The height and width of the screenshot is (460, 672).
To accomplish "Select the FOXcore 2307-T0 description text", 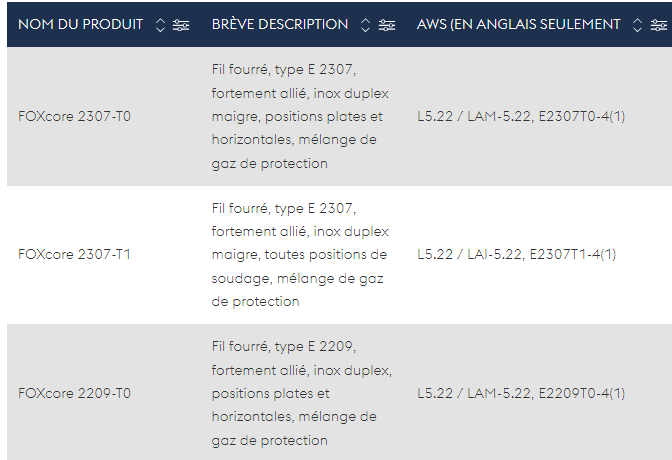I will click(300, 117).
